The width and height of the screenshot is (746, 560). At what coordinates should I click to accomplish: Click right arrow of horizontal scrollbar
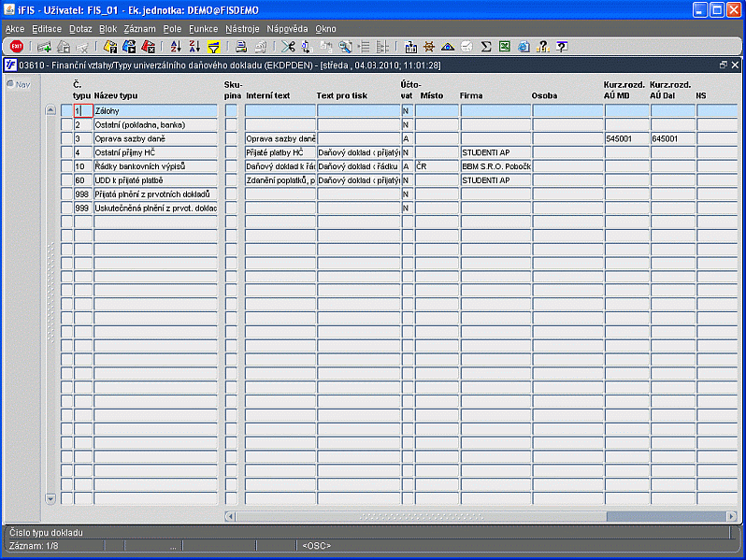731,516
